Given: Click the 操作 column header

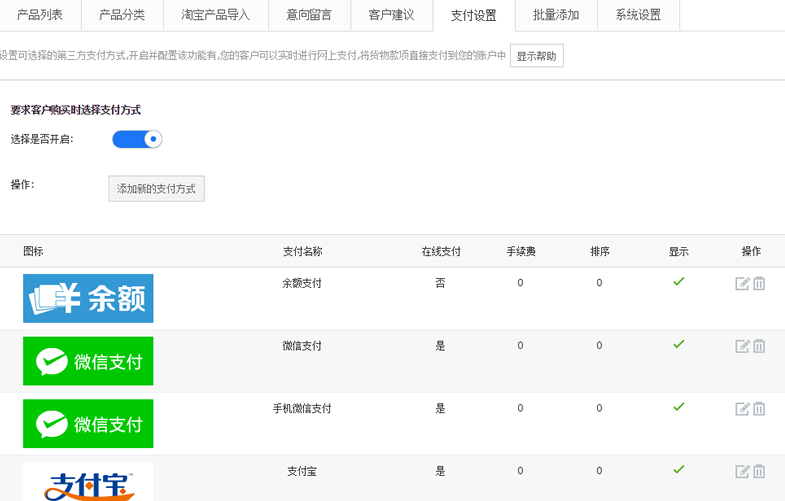Looking at the screenshot, I should 751,251.
